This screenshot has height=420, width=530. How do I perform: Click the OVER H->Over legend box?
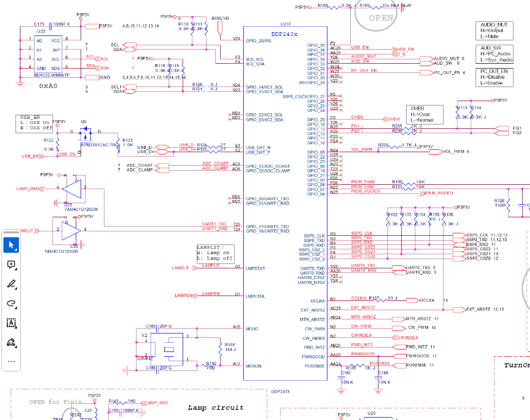click(x=425, y=114)
